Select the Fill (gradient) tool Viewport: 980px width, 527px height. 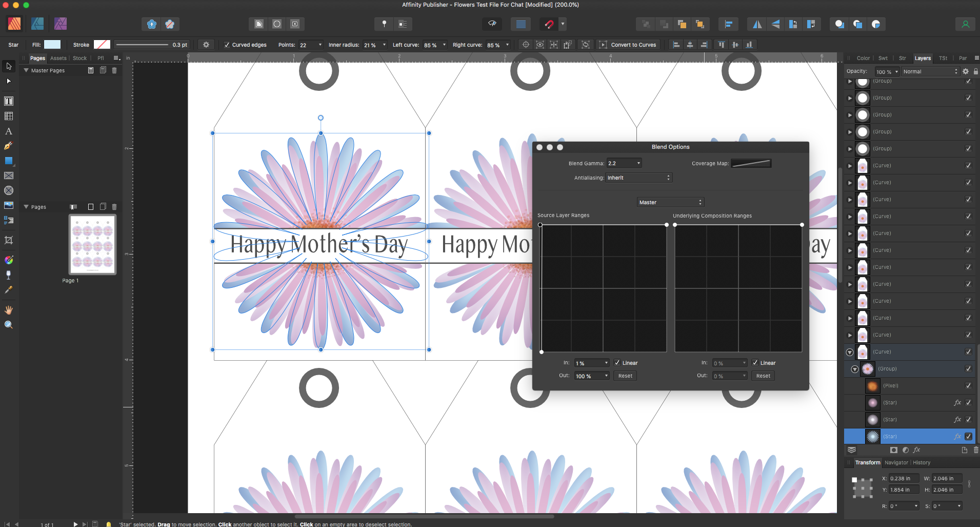coord(9,260)
